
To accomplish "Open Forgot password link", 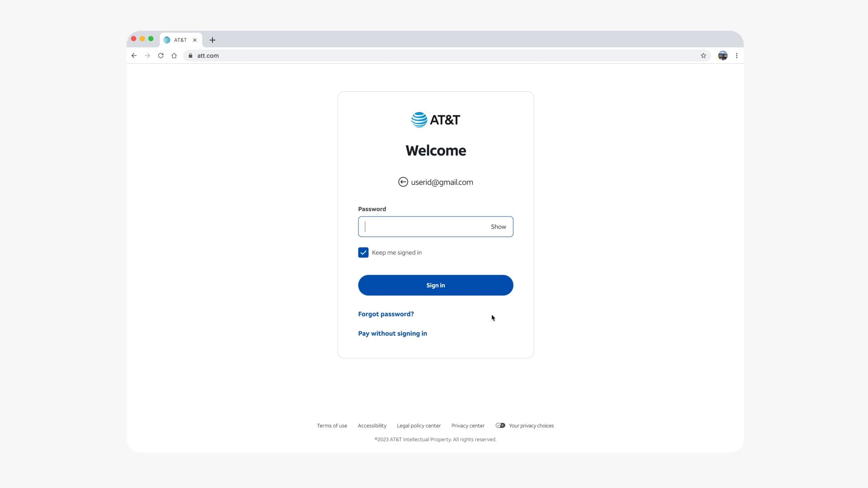I will [386, 314].
